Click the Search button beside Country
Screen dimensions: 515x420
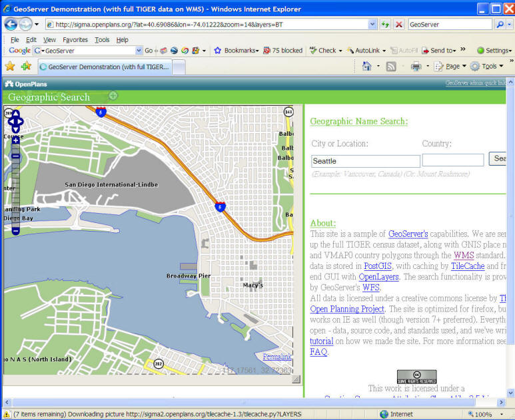497,158
